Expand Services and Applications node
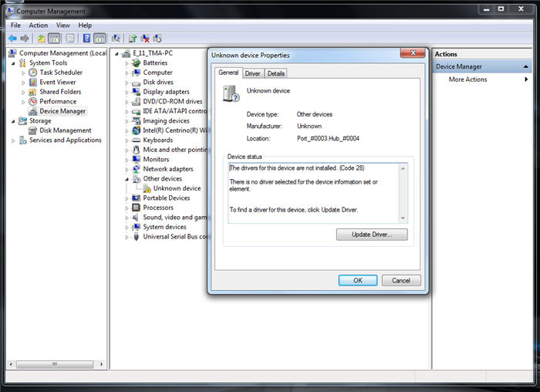Screen dimensions: 540x392 (x=13, y=140)
